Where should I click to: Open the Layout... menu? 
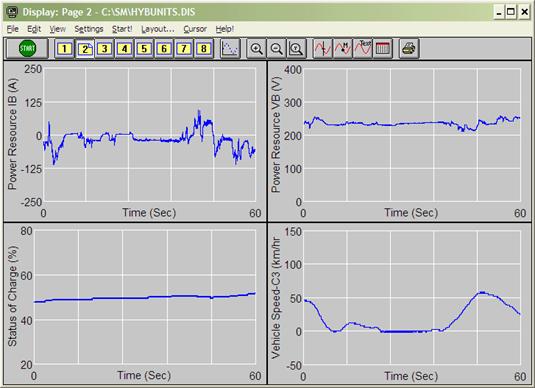point(158,29)
